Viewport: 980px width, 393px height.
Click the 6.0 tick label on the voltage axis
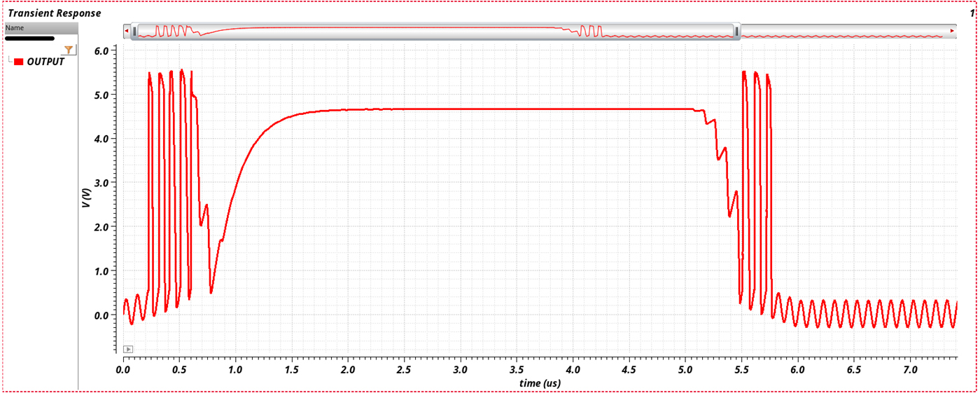pos(102,51)
